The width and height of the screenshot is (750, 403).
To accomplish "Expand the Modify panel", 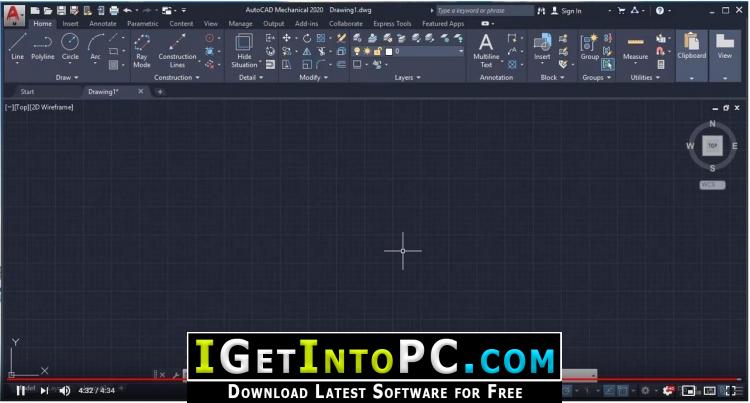I will coord(314,77).
